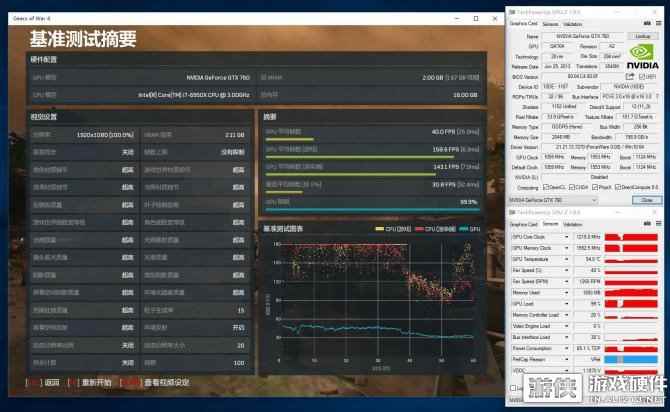Click the GPU Load red history graph
Viewport: 670px width, 412px height.
[x=631, y=303]
